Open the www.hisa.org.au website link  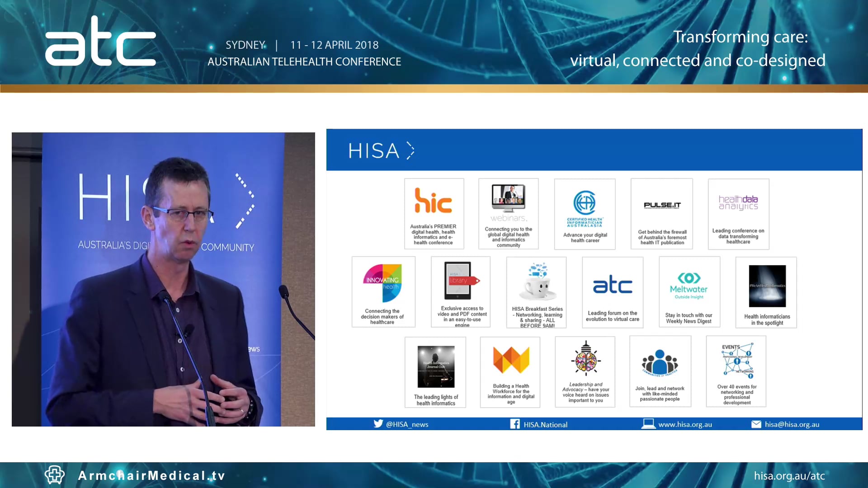(x=685, y=424)
